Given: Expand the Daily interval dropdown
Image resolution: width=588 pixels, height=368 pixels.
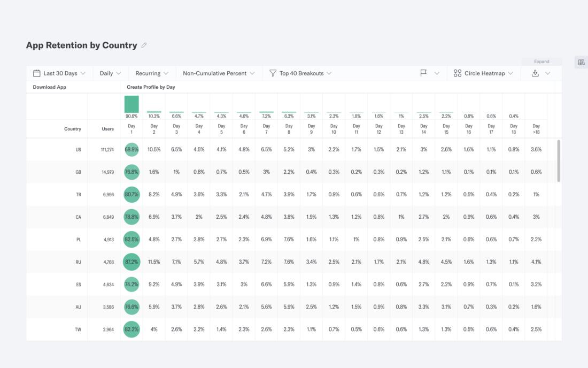Looking at the screenshot, I should click(x=110, y=73).
